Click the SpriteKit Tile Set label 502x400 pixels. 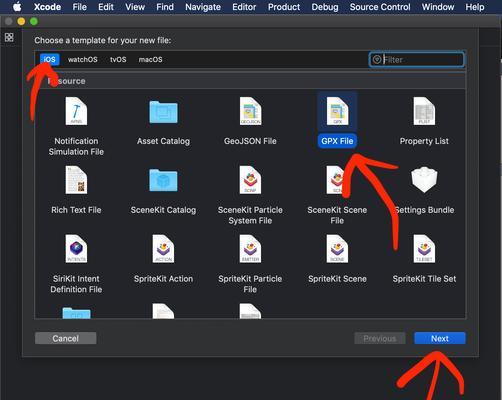click(424, 279)
